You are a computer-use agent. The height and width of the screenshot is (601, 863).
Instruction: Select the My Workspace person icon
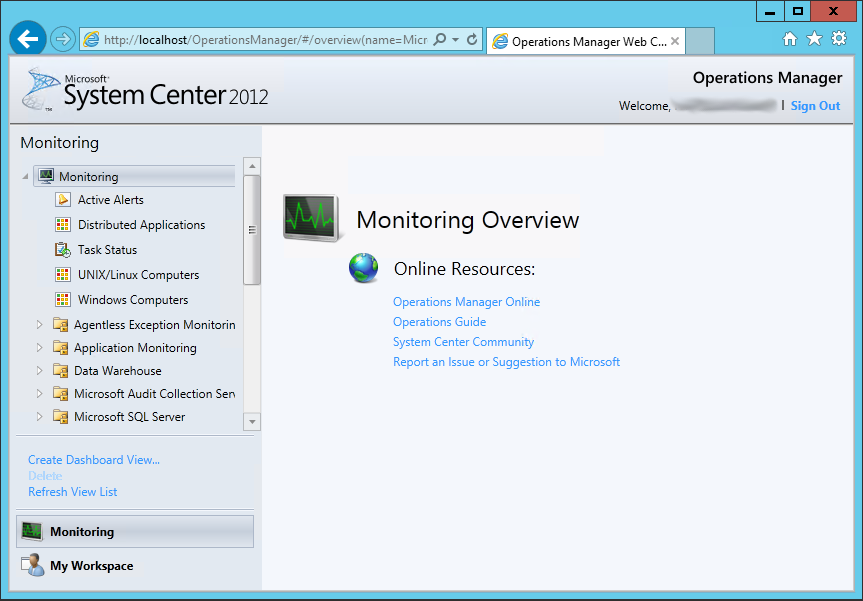tap(33, 565)
